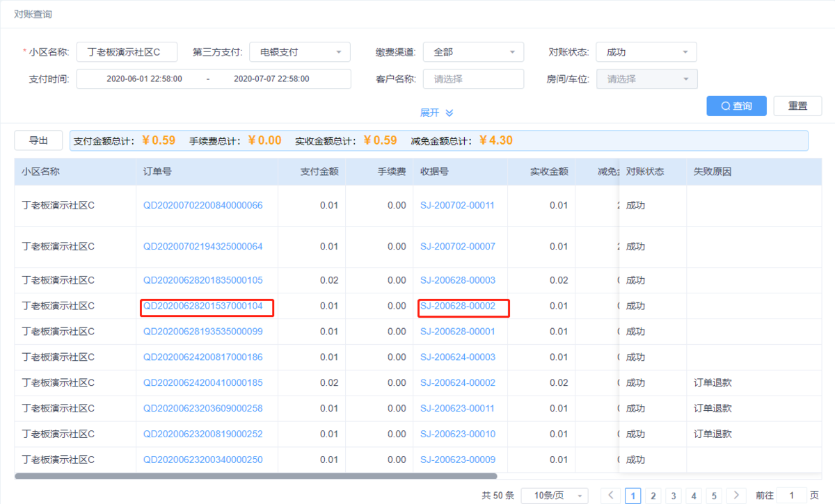Click the 收据号 column header
The image size is (835, 504).
point(460,172)
